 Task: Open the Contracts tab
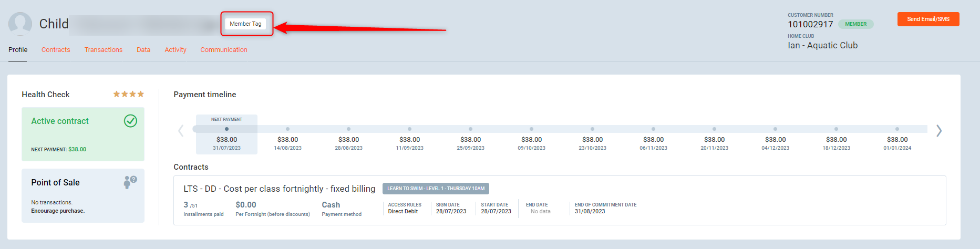[56, 50]
